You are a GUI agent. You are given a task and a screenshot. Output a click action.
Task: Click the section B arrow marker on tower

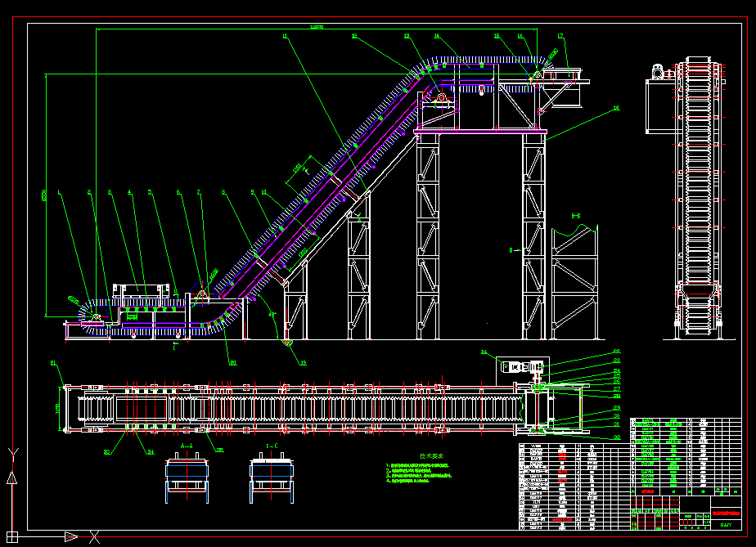click(x=515, y=250)
